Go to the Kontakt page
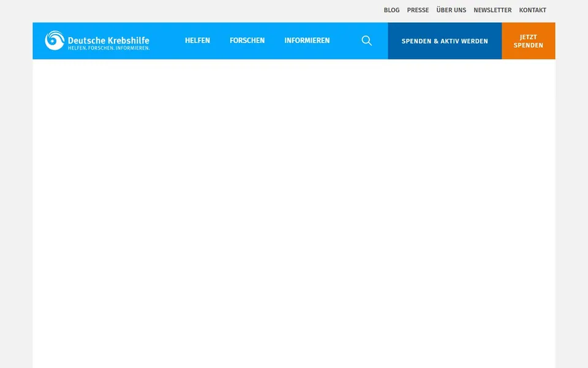Image resolution: width=588 pixels, height=368 pixels. 532,10
